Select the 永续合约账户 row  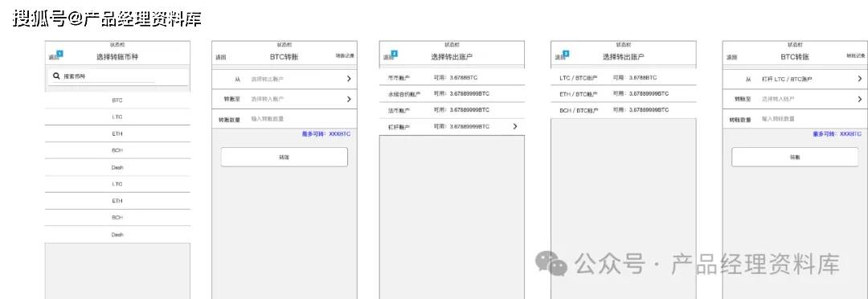tap(452, 93)
